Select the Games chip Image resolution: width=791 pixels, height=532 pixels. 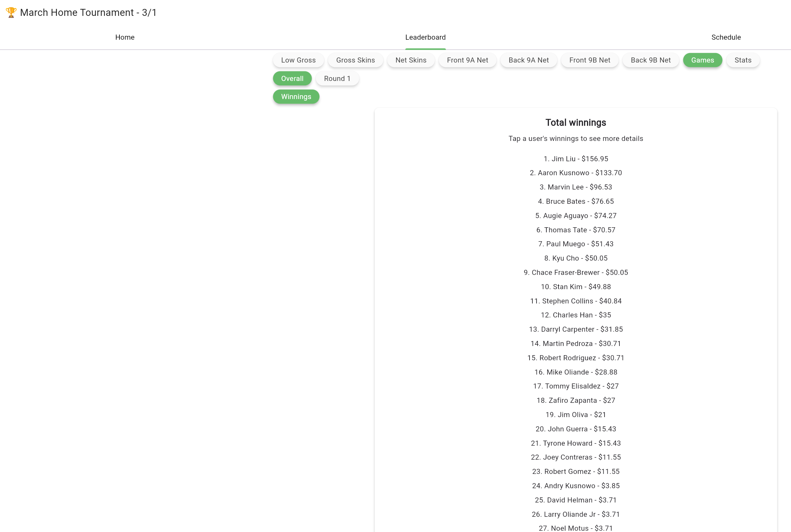coord(702,60)
